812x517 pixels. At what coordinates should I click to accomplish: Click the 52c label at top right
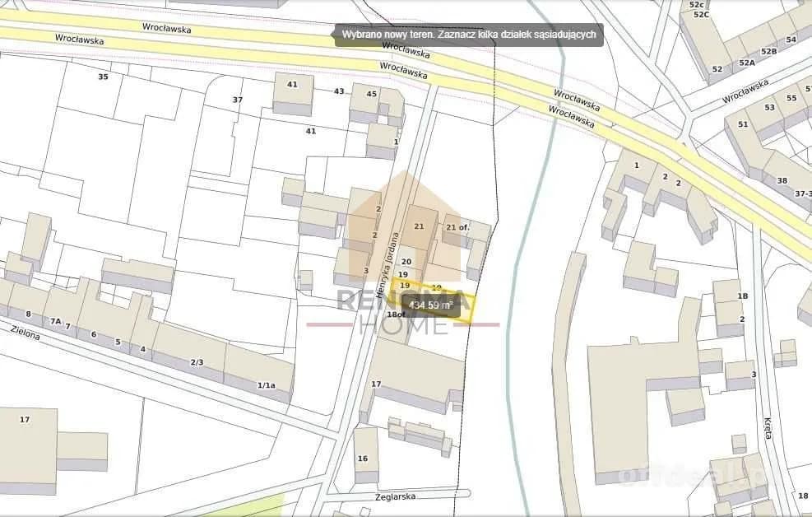[697, 4]
